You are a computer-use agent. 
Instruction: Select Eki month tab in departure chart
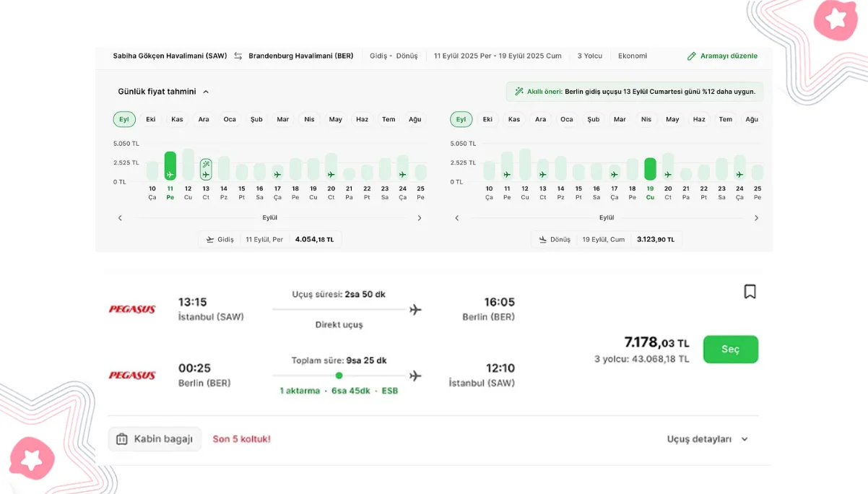tap(151, 119)
